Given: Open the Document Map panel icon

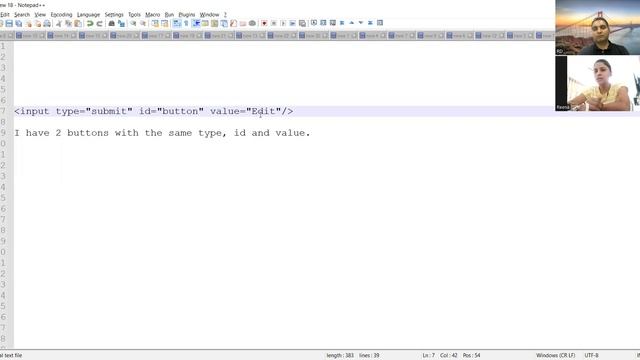Looking at the screenshot, I should tap(215, 23).
